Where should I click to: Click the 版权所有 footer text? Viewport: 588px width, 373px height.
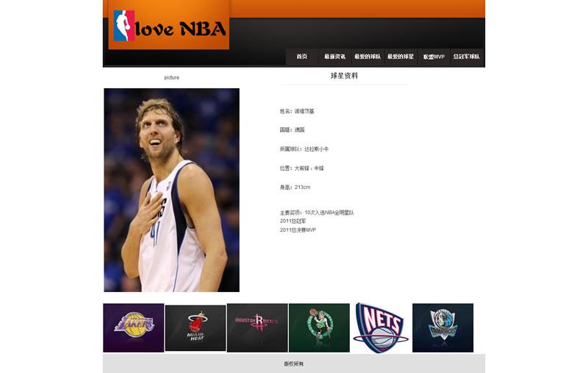point(294,364)
